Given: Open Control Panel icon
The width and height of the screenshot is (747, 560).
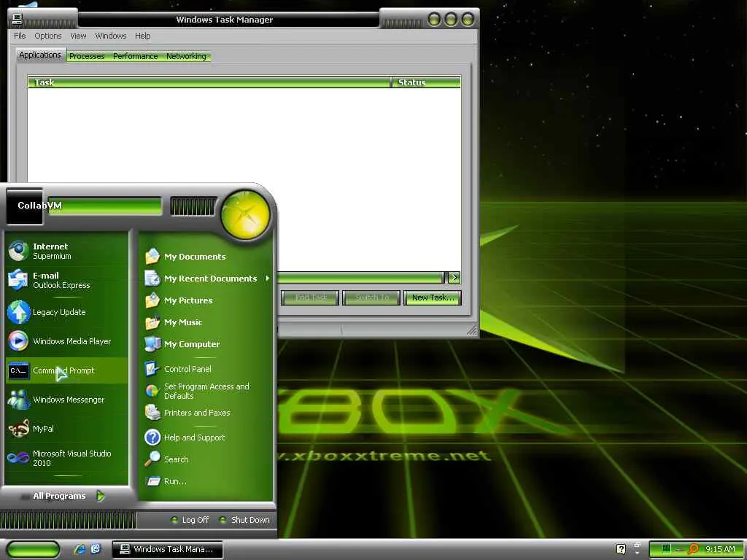Looking at the screenshot, I should click(x=152, y=368).
